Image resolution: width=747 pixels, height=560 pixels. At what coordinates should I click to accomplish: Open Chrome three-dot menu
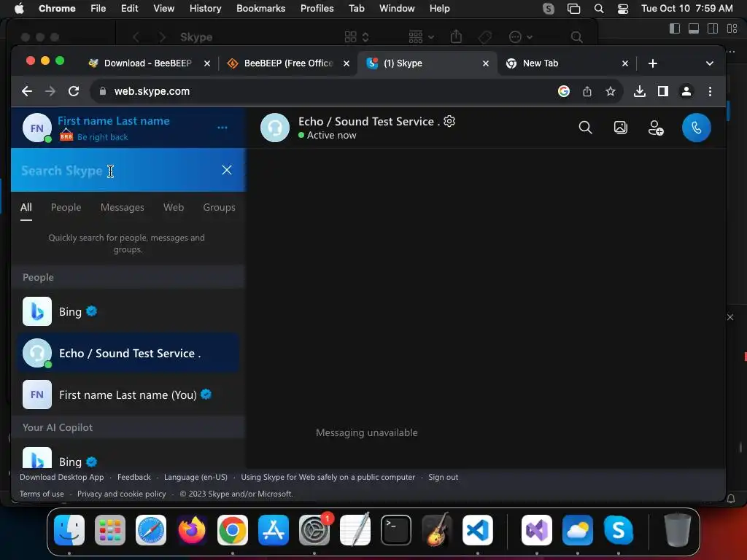tap(710, 91)
